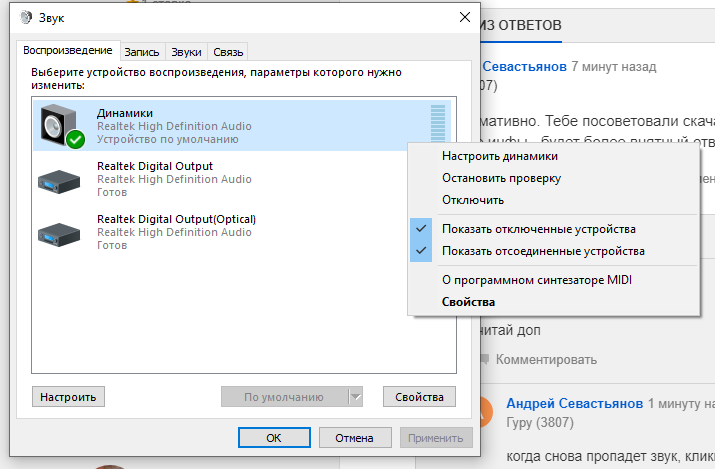Select the Воспроизведение tab
715x469 pixels.
[68, 50]
